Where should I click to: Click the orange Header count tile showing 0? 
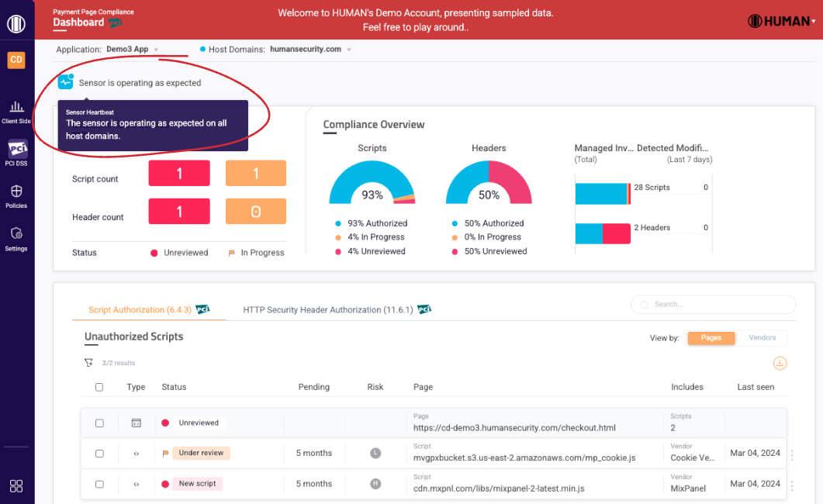click(256, 212)
